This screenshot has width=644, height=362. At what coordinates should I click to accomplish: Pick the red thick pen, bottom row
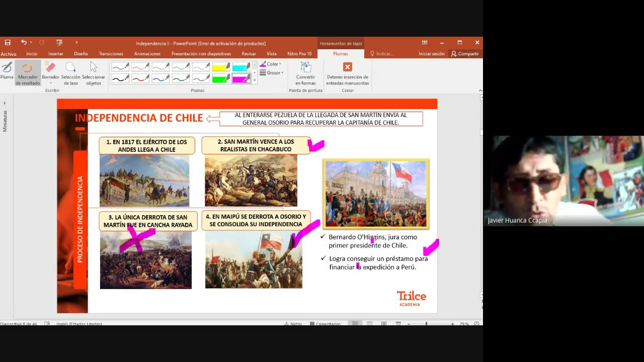pyautogui.click(x=140, y=78)
